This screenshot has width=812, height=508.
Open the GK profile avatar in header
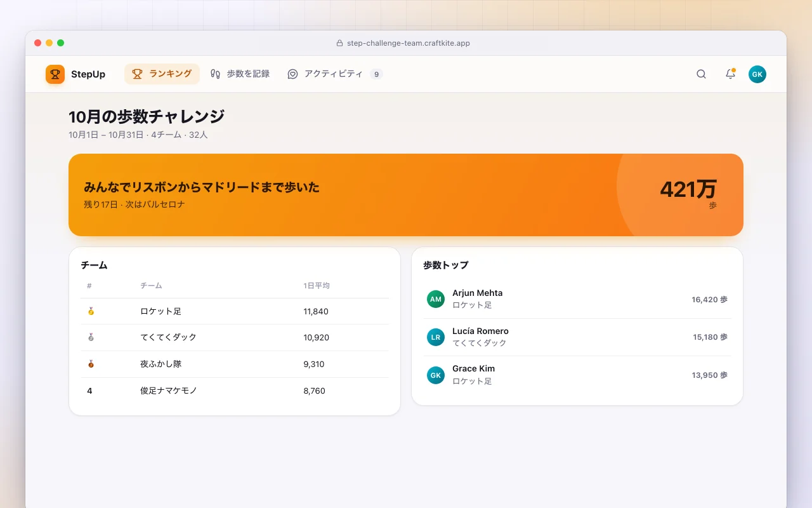(x=757, y=74)
